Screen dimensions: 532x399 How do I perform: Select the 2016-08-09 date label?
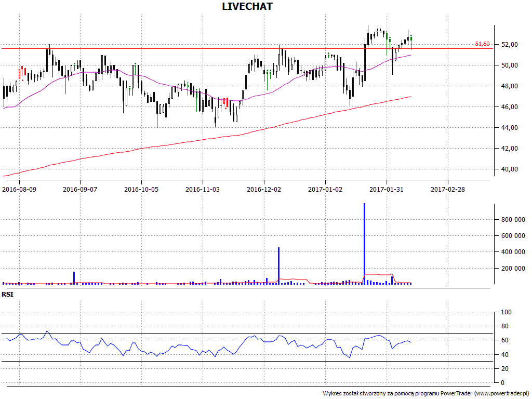click(x=19, y=190)
